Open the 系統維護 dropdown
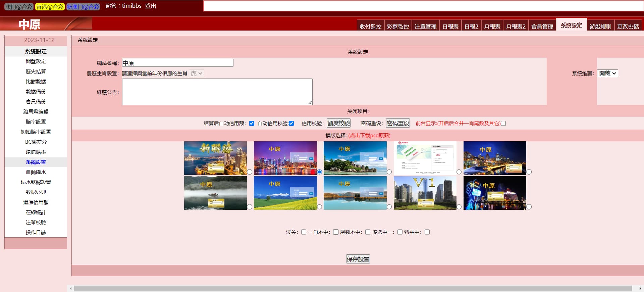The width and height of the screenshot is (644, 292). pos(607,74)
